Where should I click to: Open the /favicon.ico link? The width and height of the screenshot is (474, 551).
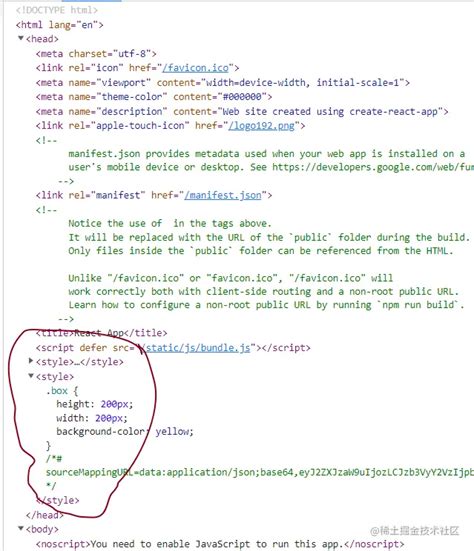(195, 67)
